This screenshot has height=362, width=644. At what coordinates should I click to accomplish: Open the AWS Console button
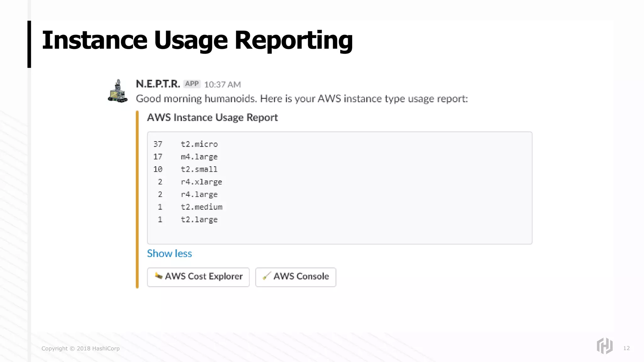coord(296,277)
